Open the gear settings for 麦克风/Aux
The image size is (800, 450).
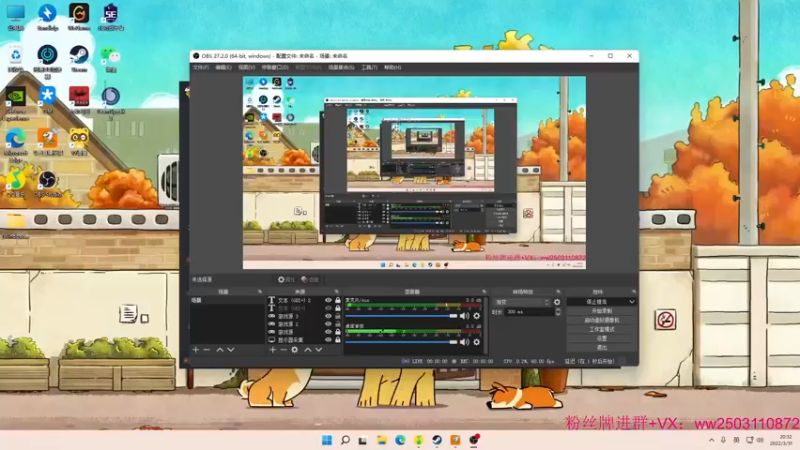pyautogui.click(x=477, y=316)
